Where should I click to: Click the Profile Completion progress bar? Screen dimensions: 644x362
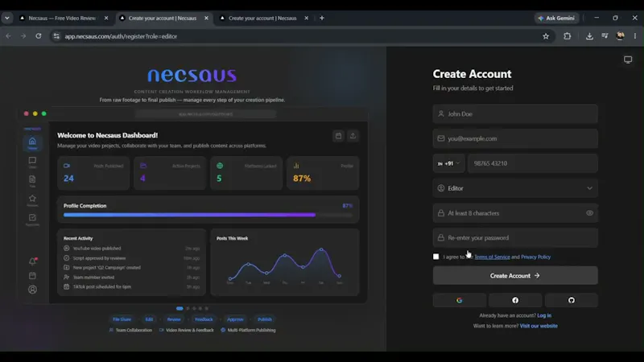(x=208, y=215)
